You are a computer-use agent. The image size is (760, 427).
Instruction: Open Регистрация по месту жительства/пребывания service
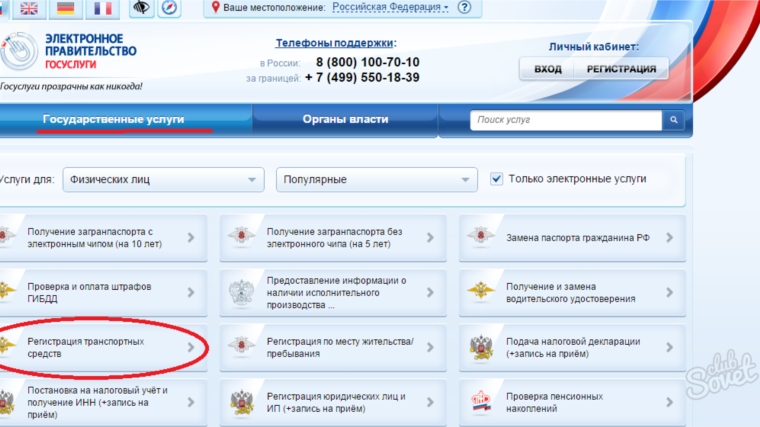coord(333,347)
